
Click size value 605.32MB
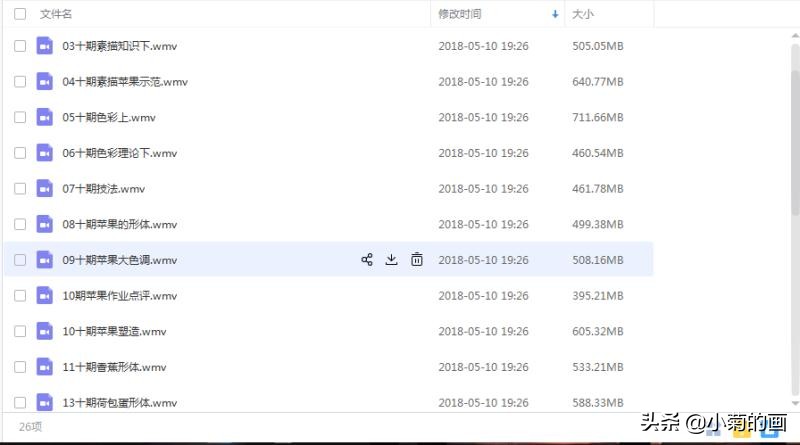(x=597, y=332)
